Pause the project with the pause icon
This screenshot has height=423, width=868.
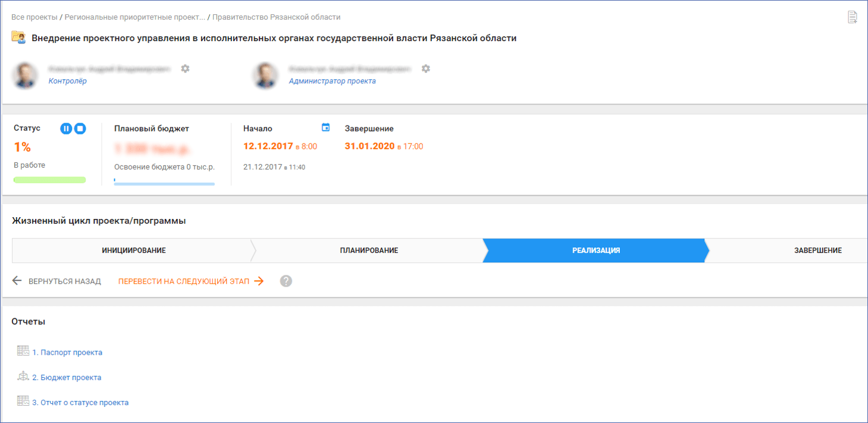pos(66,129)
